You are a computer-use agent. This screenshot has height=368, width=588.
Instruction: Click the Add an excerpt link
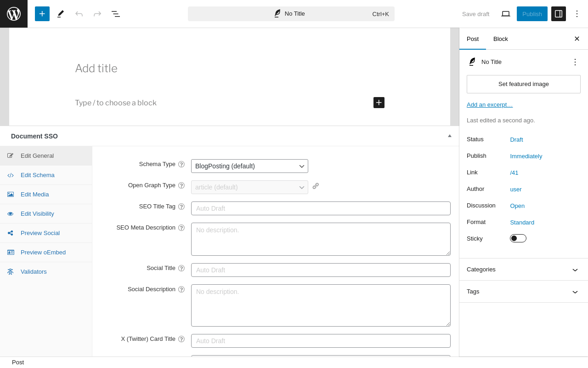coord(490,104)
